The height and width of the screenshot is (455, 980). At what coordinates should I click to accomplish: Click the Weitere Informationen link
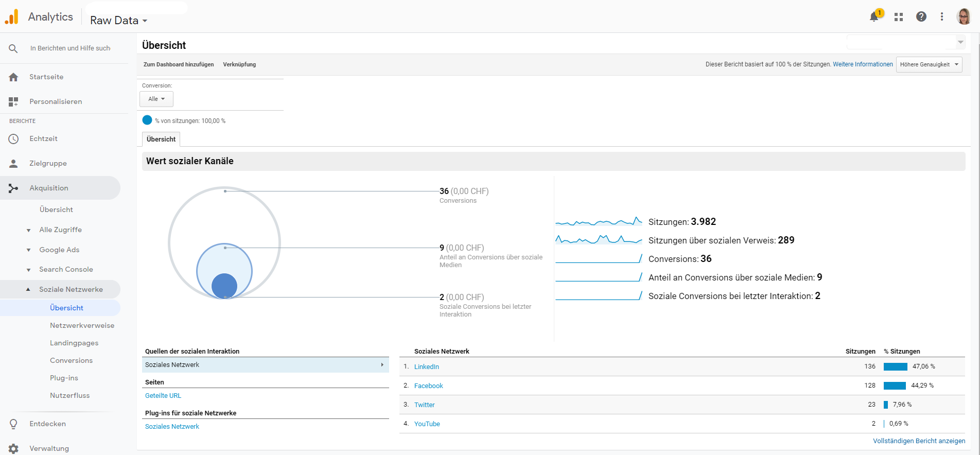pyautogui.click(x=863, y=64)
